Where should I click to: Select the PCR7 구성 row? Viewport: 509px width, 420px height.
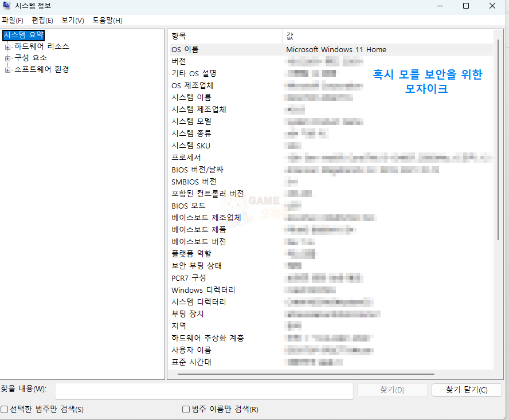pyautogui.click(x=331, y=278)
